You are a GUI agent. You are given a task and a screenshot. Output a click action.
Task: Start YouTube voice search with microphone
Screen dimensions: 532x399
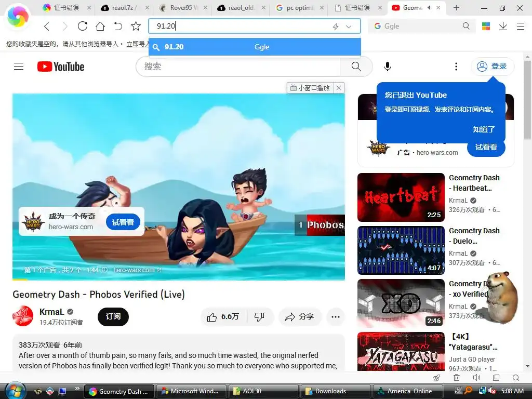coord(388,66)
